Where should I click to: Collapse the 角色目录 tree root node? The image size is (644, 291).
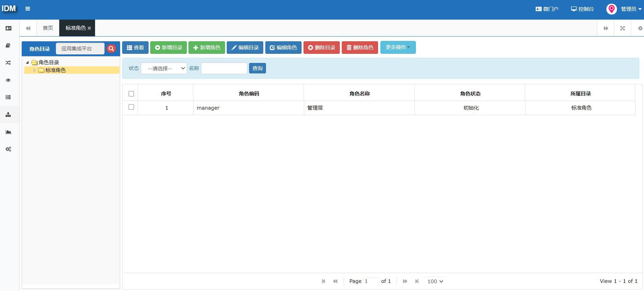coord(27,62)
